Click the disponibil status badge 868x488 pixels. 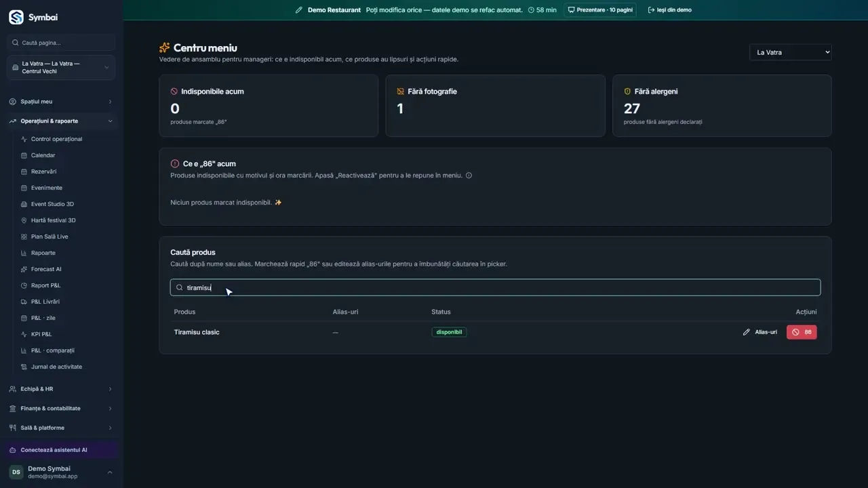(x=449, y=332)
